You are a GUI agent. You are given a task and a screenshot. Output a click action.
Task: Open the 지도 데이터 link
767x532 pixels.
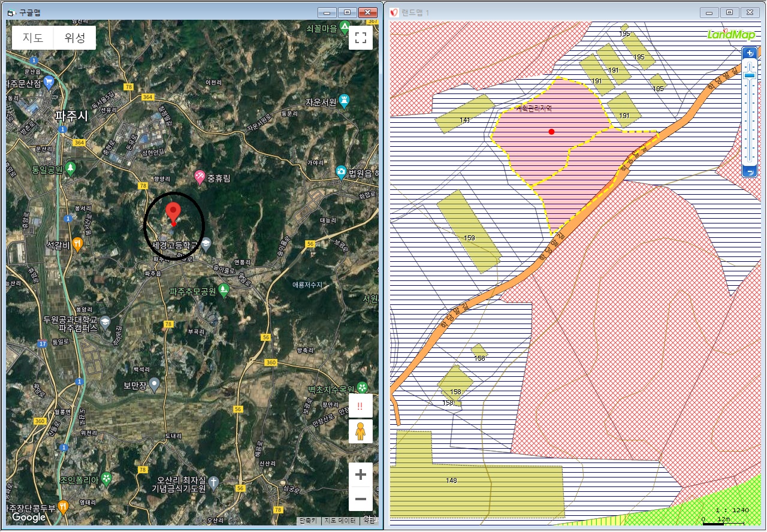click(340, 521)
